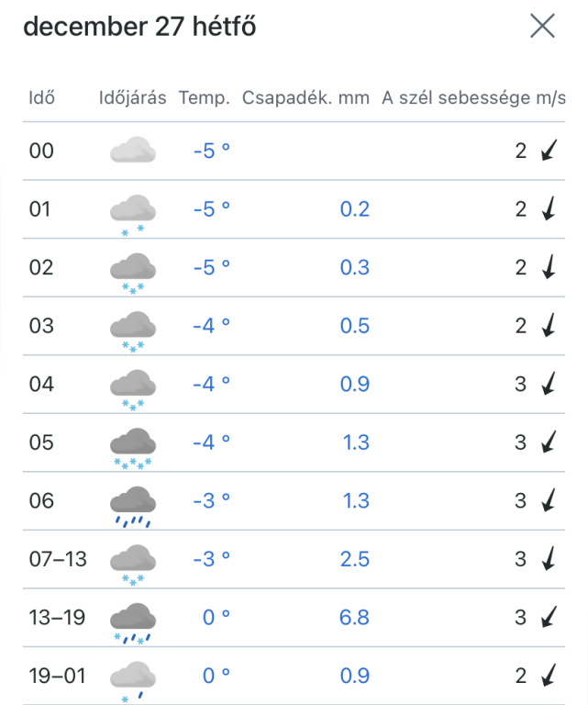Click the sleet icon for 13–19
Image resolution: width=588 pixels, height=705 pixels.
(133, 621)
